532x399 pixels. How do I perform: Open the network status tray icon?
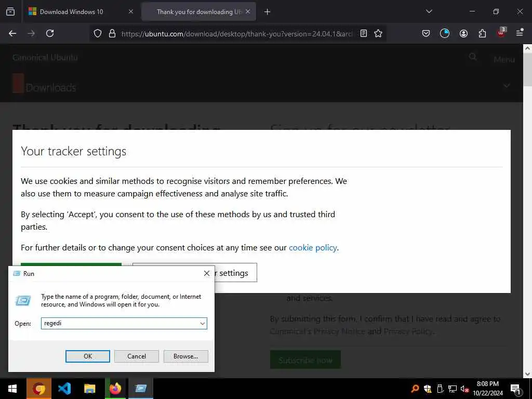tap(453, 389)
